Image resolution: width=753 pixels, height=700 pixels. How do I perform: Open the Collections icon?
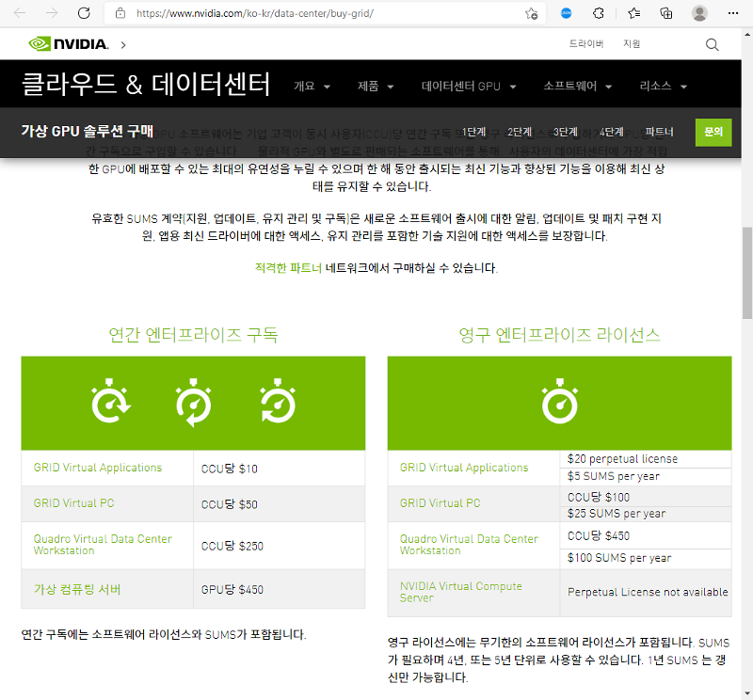pyautogui.click(x=666, y=13)
